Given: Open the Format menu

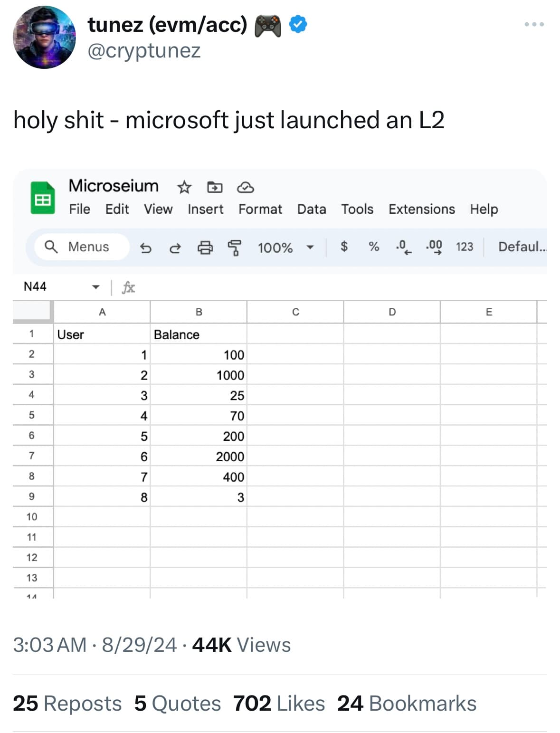Looking at the screenshot, I should pos(260,209).
